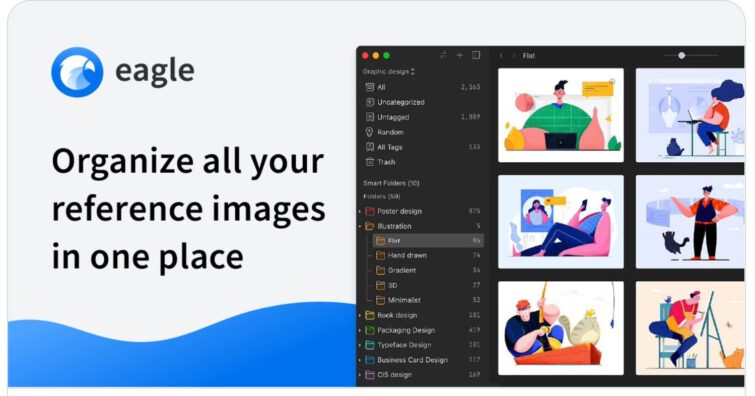
Task: Open the standing man with black cat thumbnail
Action: (x=690, y=222)
